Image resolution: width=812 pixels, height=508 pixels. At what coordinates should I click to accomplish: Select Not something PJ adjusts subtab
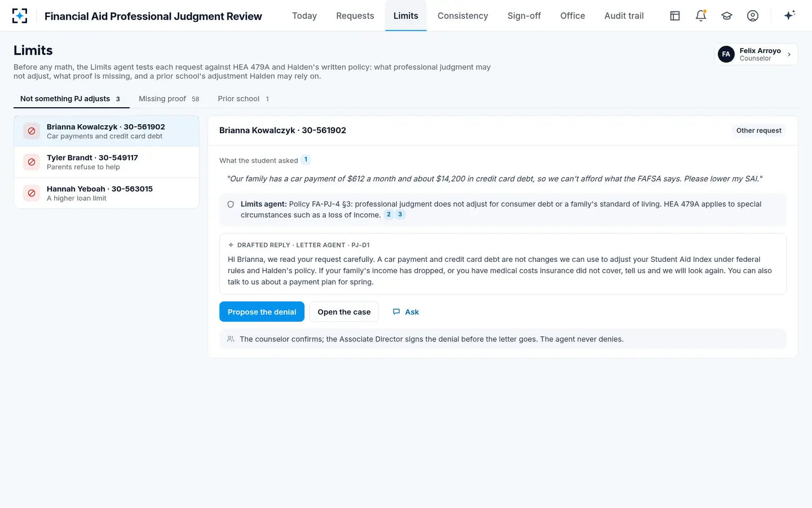(x=72, y=99)
